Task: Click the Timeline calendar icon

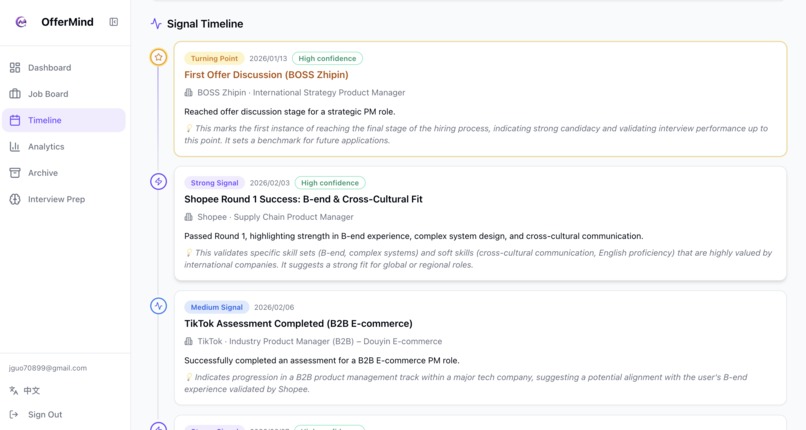Action: click(15, 120)
